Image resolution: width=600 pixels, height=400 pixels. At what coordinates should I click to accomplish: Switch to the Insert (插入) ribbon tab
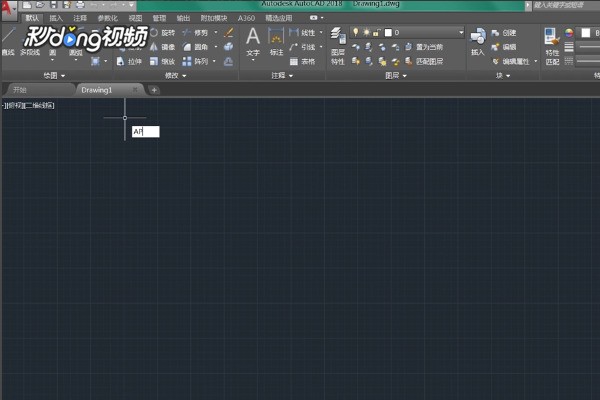pyautogui.click(x=56, y=18)
